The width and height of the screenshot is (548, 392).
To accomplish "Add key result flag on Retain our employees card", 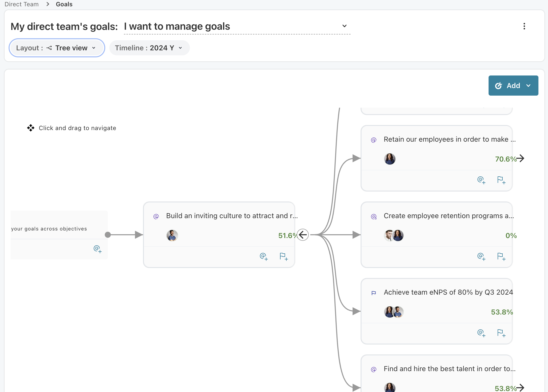I will [x=501, y=180].
